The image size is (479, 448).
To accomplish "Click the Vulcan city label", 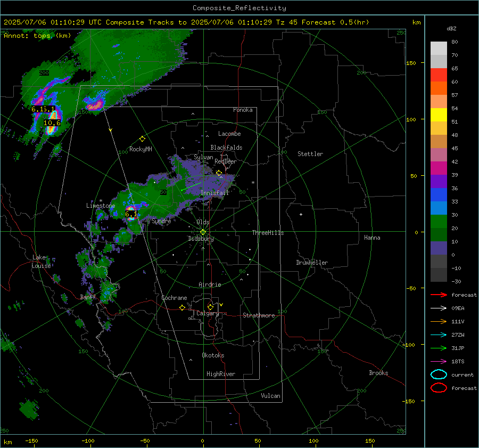I will pos(270,396).
